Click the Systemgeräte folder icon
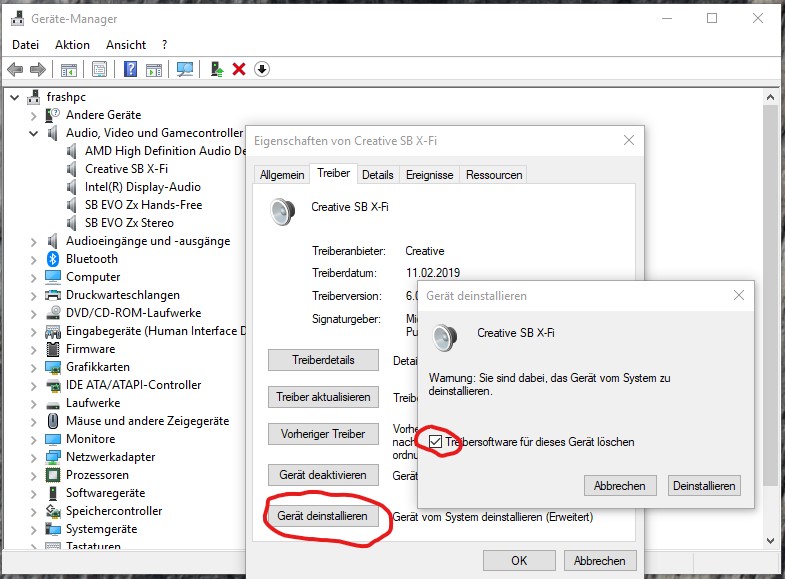Image resolution: width=785 pixels, height=579 pixels. pyautogui.click(x=53, y=529)
